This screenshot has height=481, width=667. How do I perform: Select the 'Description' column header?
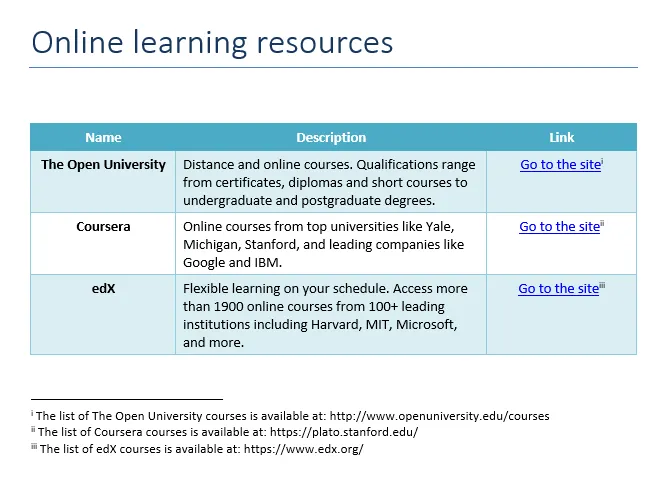click(331, 137)
